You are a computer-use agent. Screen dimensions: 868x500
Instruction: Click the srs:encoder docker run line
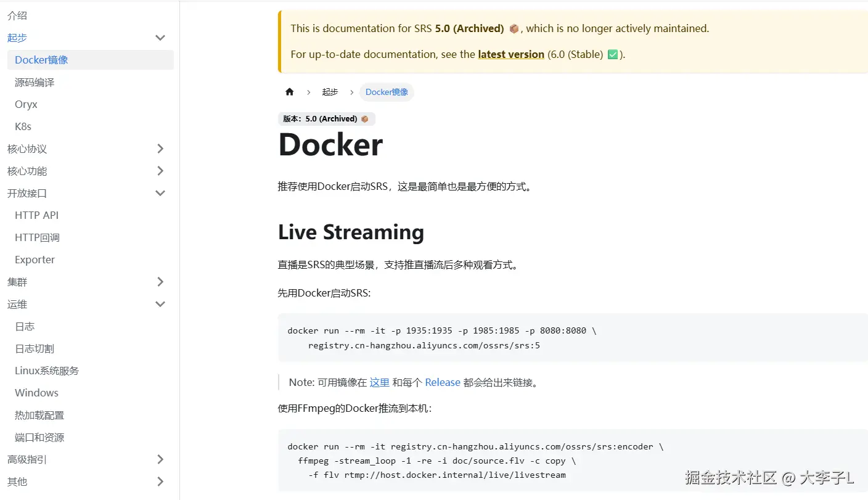pyautogui.click(x=475, y=446)
